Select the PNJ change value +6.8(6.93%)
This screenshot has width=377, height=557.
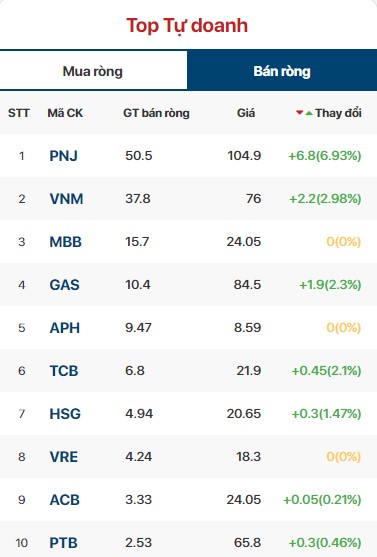click(x=325, y=156)
